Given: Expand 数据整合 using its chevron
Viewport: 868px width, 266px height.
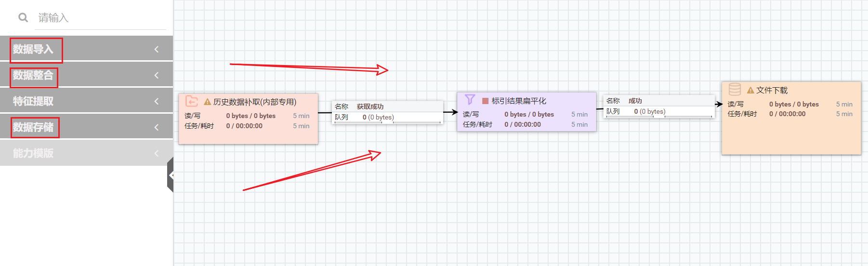Looking at the screenshot, I should 157,75.
